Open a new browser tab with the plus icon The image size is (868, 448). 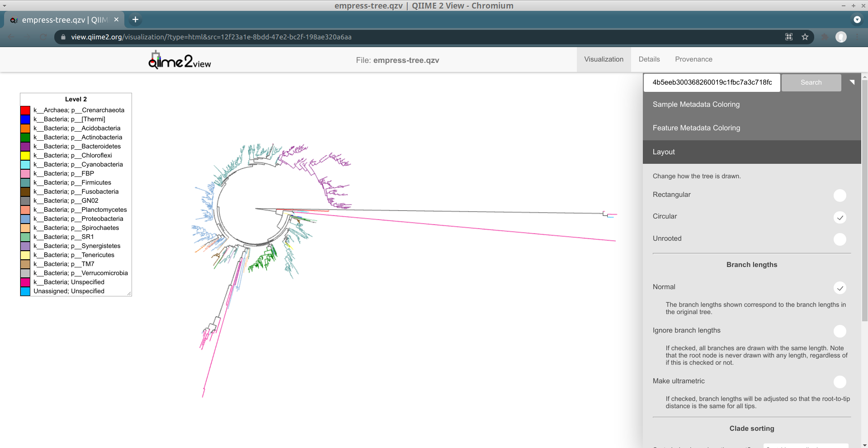[135, 19]
